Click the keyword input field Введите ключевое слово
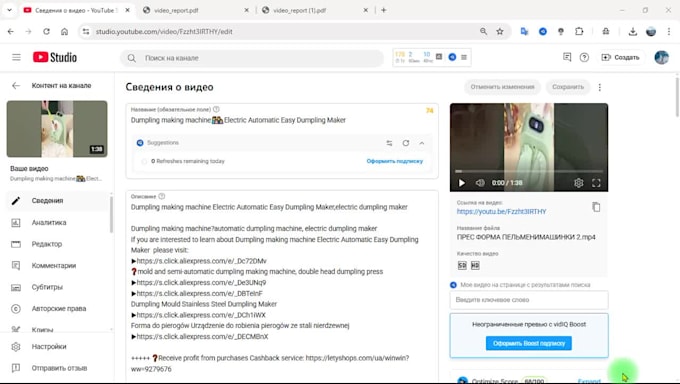The width and height of the screenshot is (680, 384). coord(529,300)
